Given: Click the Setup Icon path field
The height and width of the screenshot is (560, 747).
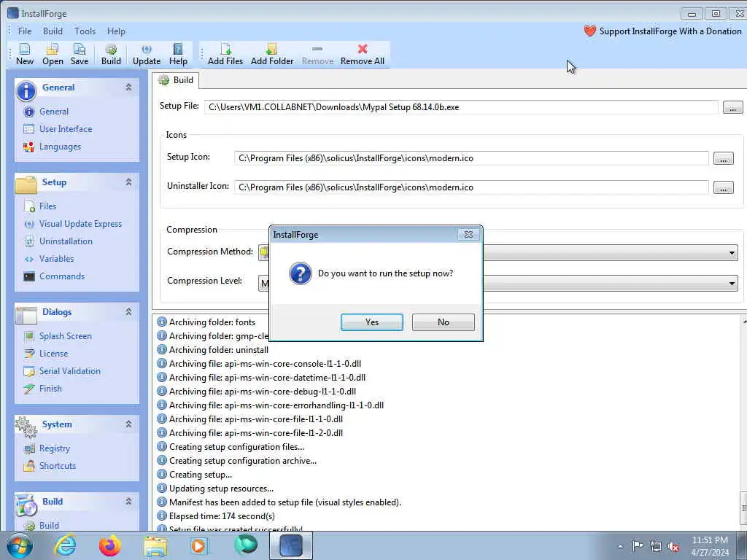Looking at the screenshot, I should (471, 158).
